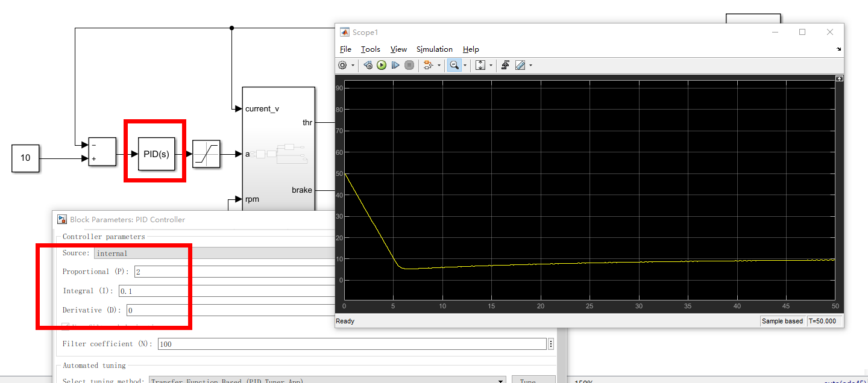The width and height of the screenshot is (868, 383).
Task: Maximize axes using plot corner icon
Action: coord(838,78)
